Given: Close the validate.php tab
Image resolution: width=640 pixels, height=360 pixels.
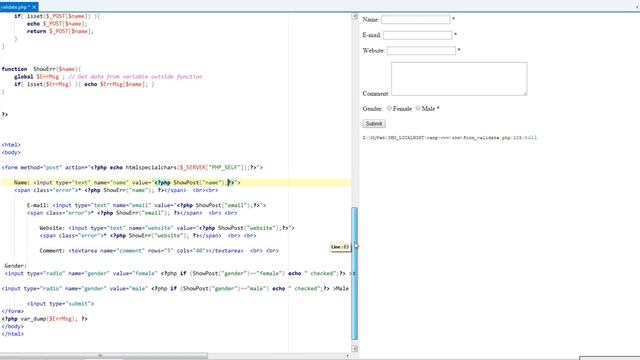Looking at the screenshot, I should [34, 7].
